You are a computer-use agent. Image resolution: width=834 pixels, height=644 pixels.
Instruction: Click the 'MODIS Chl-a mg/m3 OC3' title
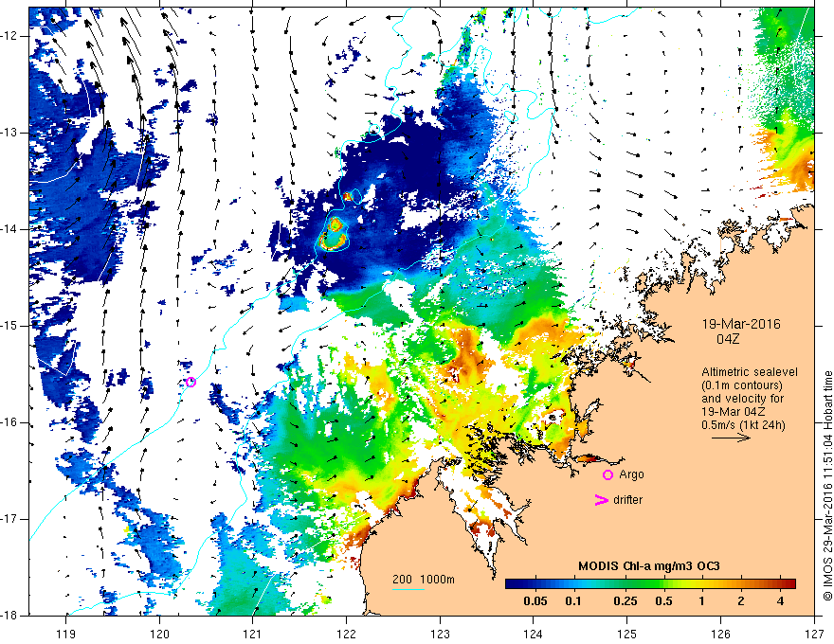649,566
